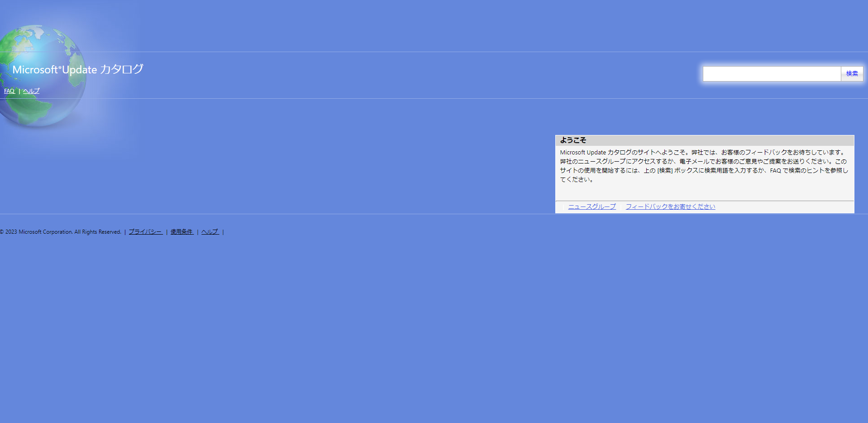Open the プライバシー footer link
This screenshot has height=423, width=868.
click(145, 232)
